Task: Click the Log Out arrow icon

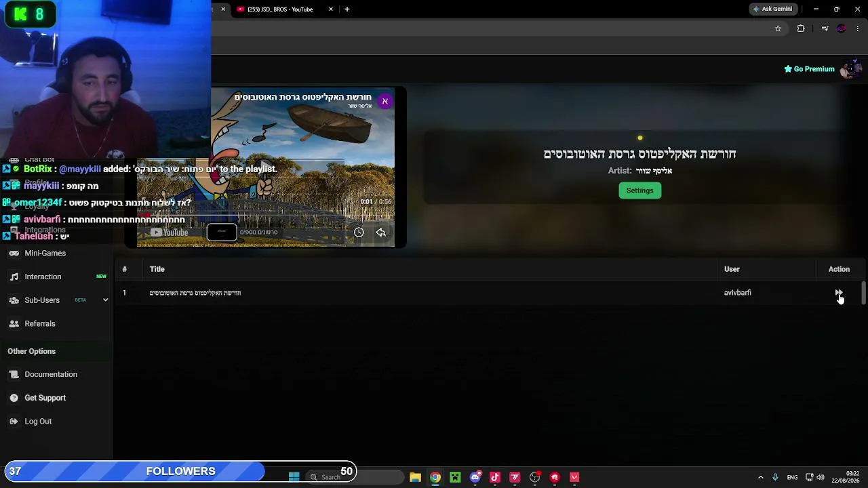Action: pyautogui.click(x=14, y=422)
